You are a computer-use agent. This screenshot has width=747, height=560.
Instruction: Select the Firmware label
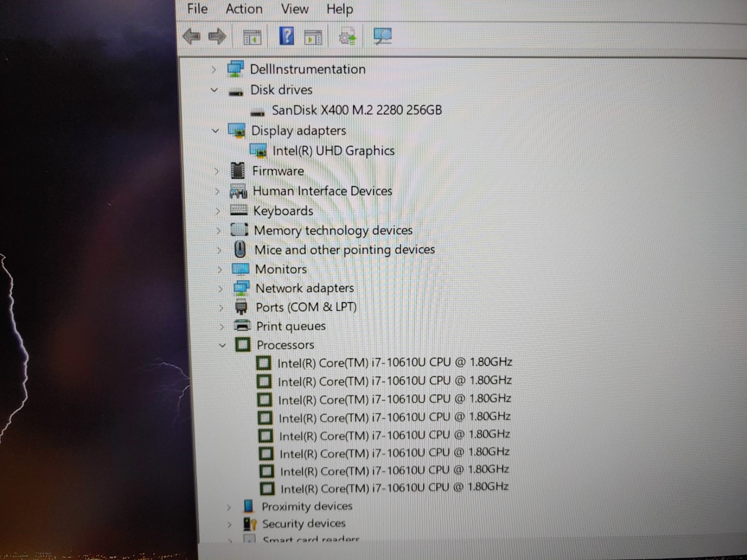pyautogui.click(x=278, y=171)
